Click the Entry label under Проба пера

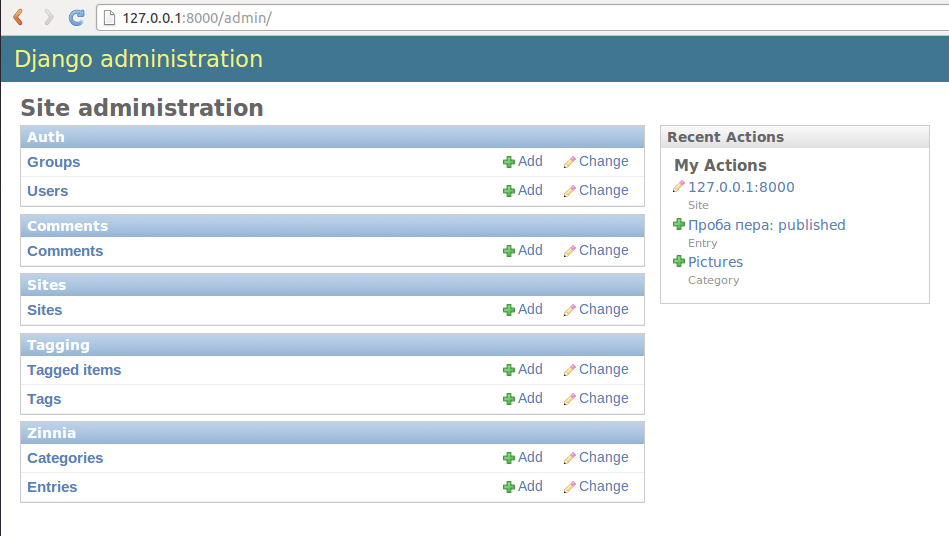click(x=703, y=243)
